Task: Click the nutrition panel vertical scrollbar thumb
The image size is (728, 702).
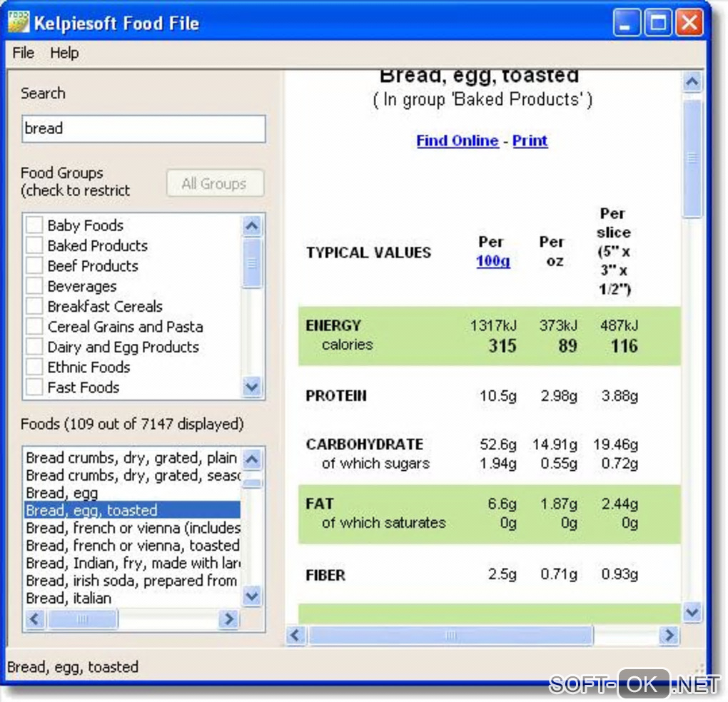Action: (692, 158)
